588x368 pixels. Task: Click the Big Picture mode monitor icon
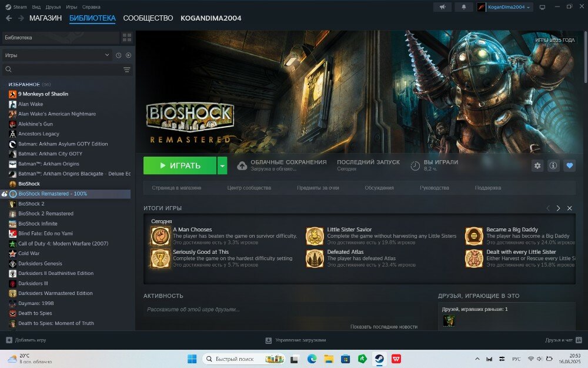pyautogui.click(x=542, y=7)
